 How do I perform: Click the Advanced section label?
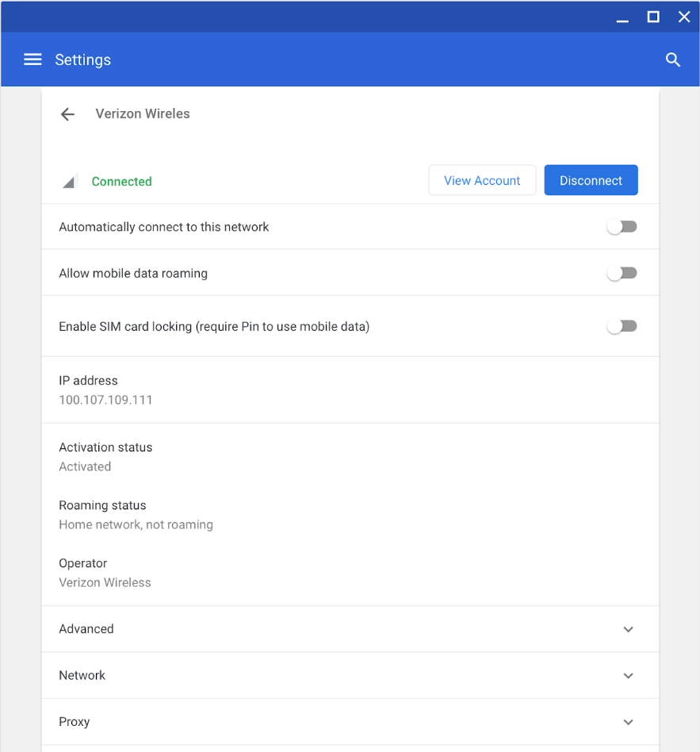86,629
